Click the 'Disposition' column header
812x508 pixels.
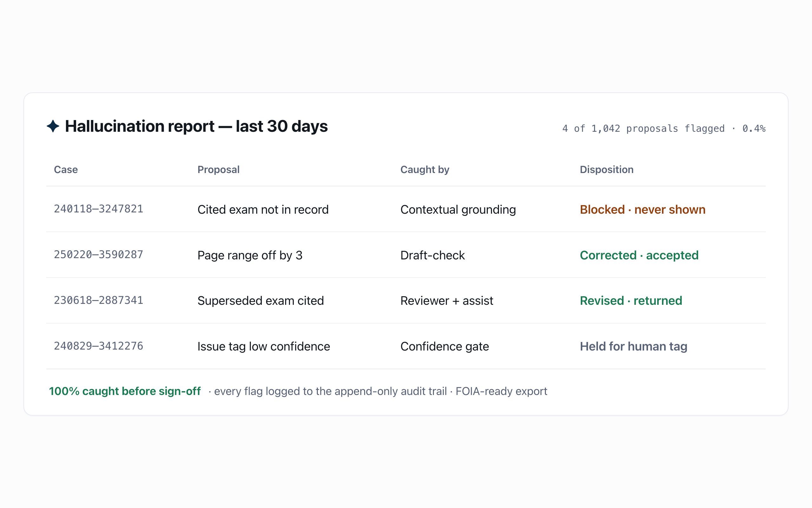607,169
